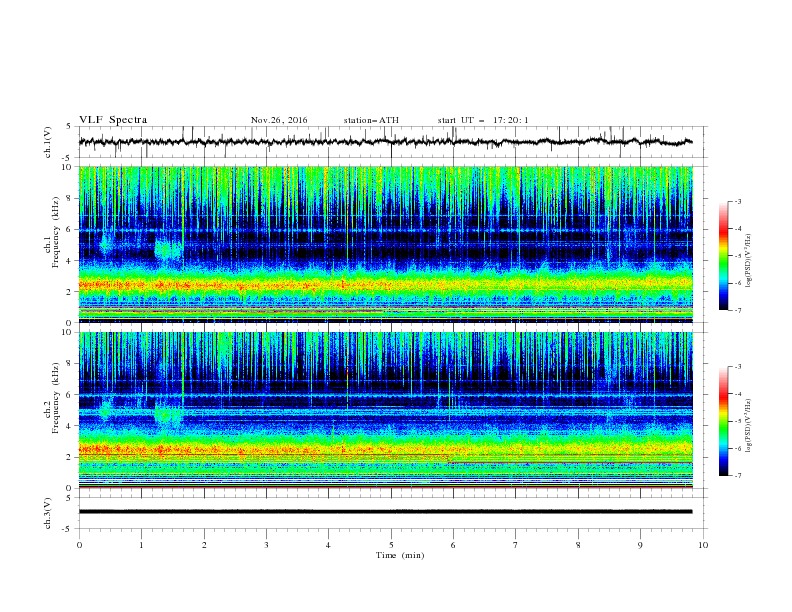The width and height of the screenshot is (792, 612).
Task: Click time axis tick label "7"
Action: click(x=516, y=545)
